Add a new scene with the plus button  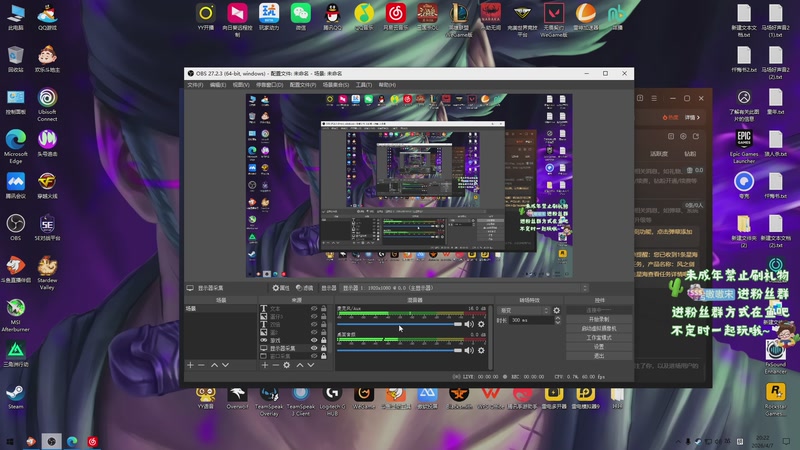(190, 365)
